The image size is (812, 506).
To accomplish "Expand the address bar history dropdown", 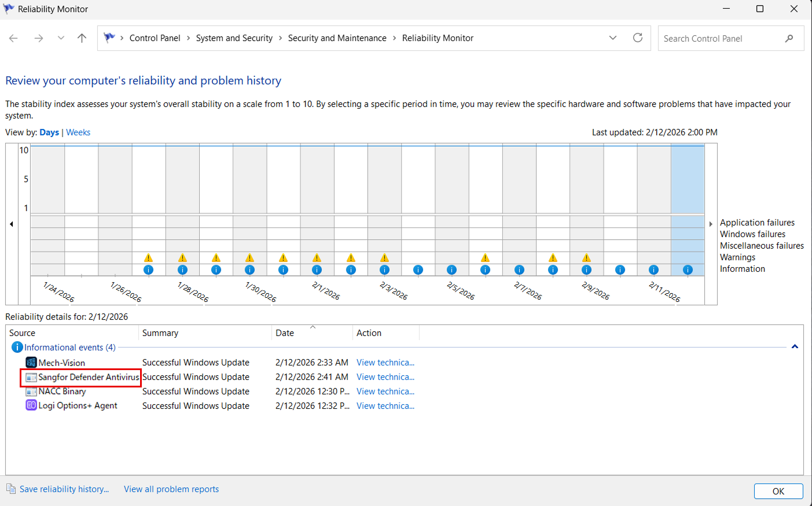I will [x=613, y=38].
